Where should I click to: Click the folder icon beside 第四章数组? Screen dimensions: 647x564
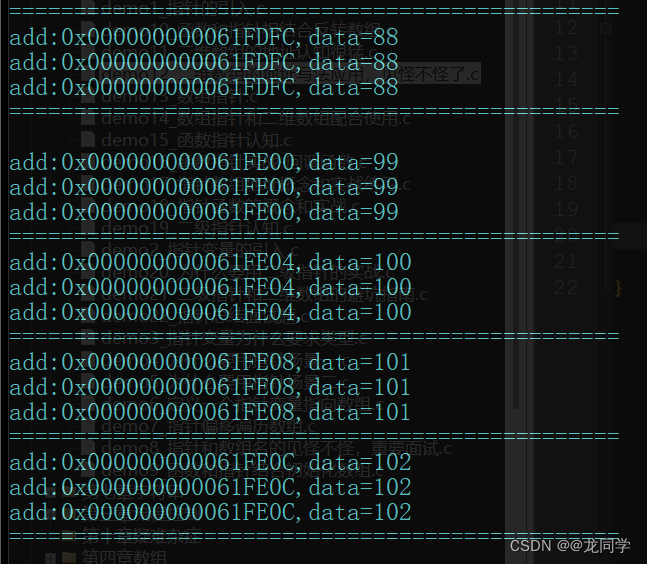tap(68, 557)
